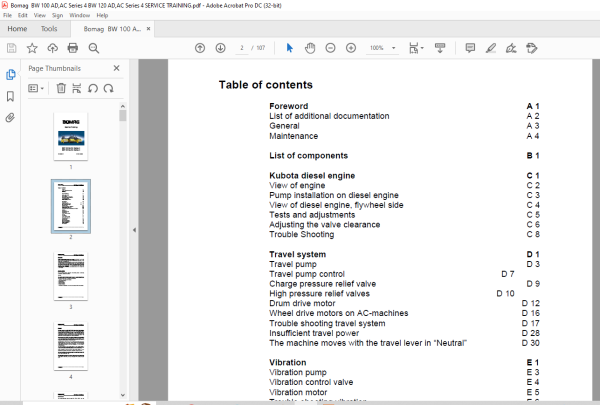Go to the next page arrow
600x405 pixels.
pos(220,48)
